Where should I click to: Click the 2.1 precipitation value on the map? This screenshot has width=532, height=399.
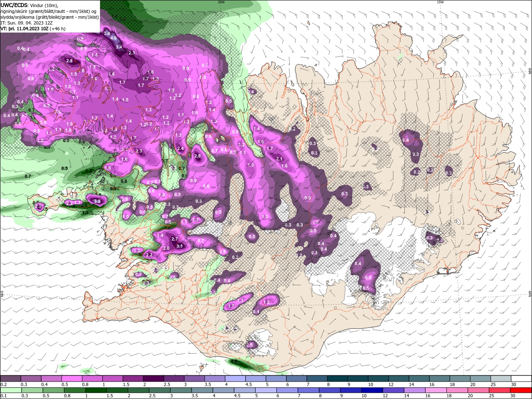coord(279,159)
